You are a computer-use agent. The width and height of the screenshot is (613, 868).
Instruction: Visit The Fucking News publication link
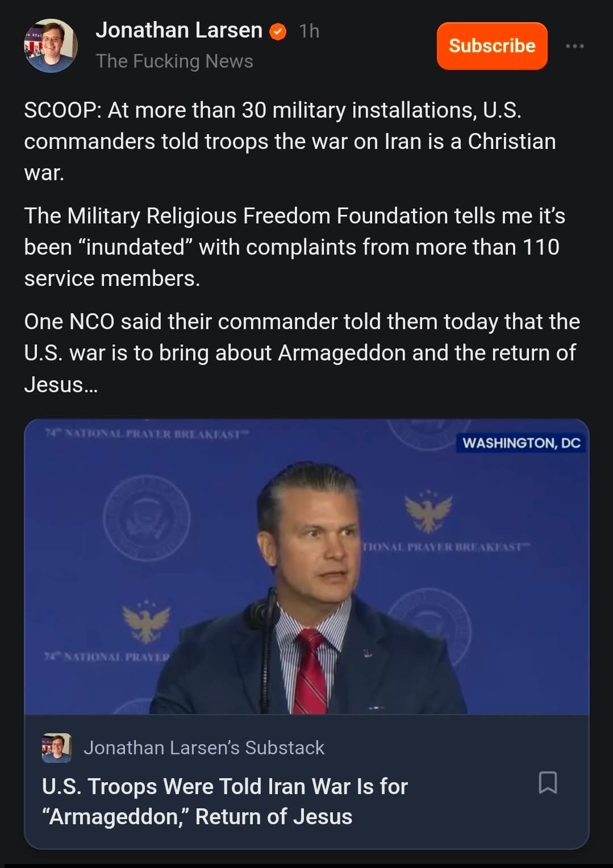coord(174,61)
